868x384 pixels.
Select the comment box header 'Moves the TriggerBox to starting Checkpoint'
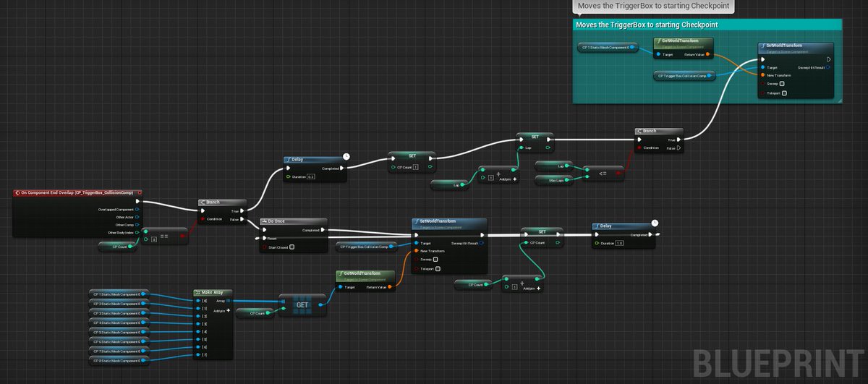[x=708, y=25]
